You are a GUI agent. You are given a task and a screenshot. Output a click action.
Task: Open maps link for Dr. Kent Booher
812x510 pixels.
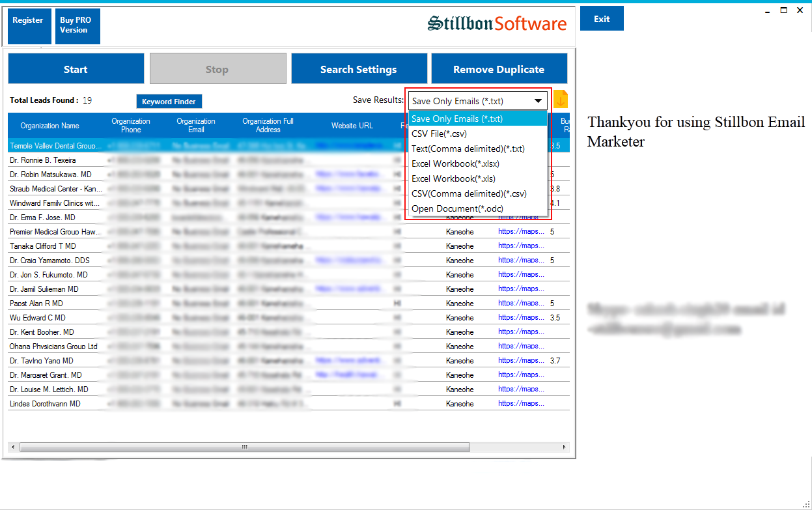[522, 332]
